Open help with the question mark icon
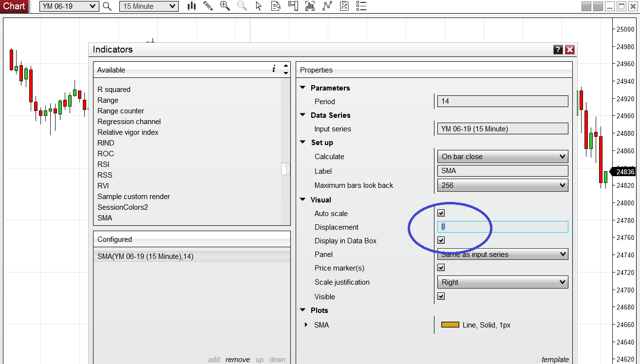Viewport: 640px width, 364px height. pyautogui.click(x=558, y=50)
